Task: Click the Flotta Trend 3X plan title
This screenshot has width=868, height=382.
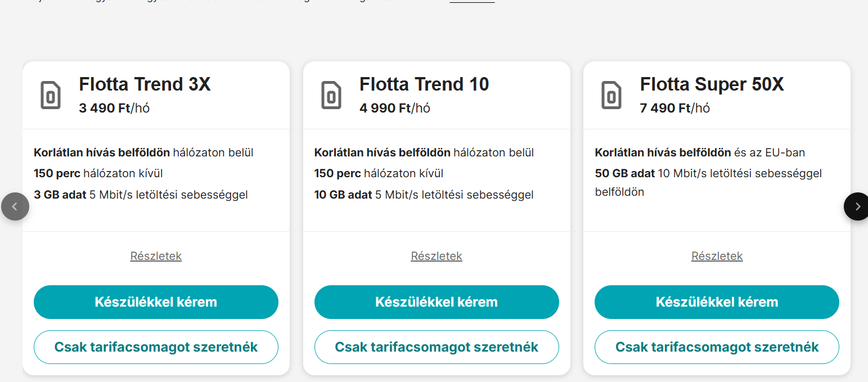Action: (145, 84)
